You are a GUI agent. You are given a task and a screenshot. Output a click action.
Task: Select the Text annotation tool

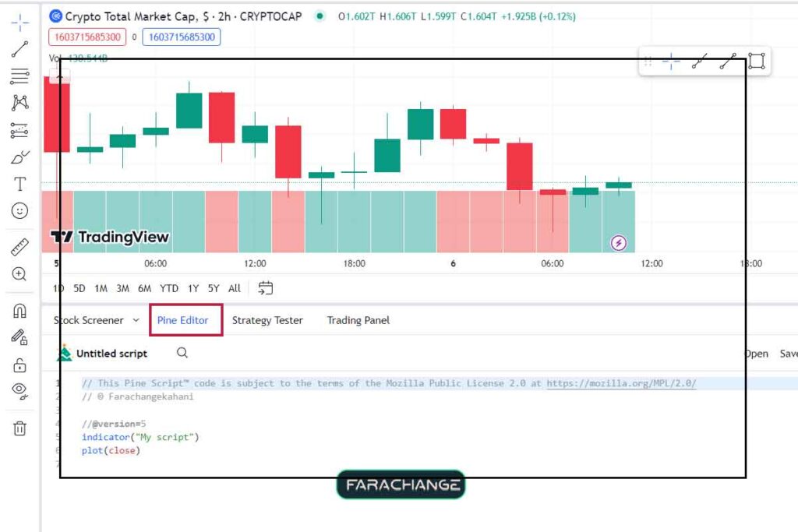click(x=19, y=184)
